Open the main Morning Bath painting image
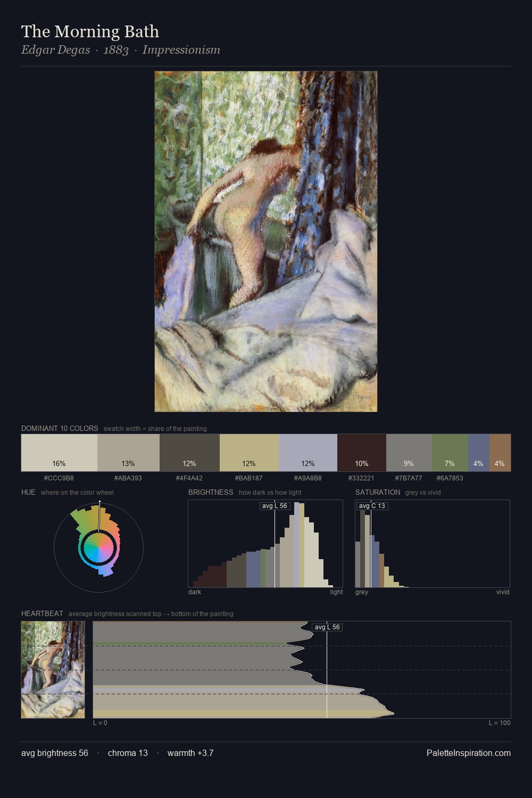 (266, 242)
